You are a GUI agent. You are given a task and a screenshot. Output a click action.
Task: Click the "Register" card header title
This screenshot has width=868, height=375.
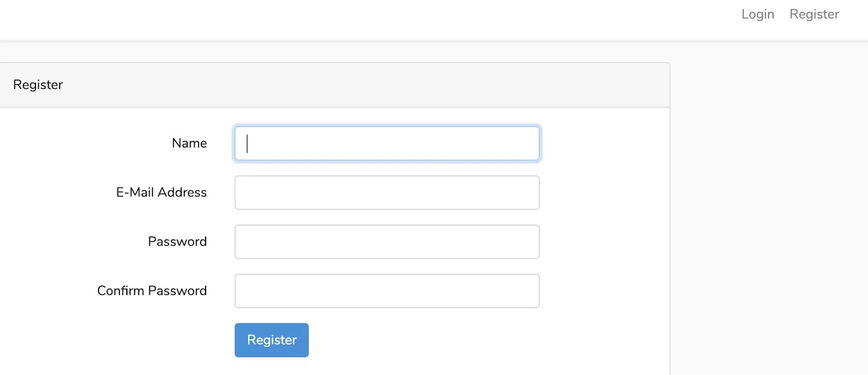click(x=38, y=85)
